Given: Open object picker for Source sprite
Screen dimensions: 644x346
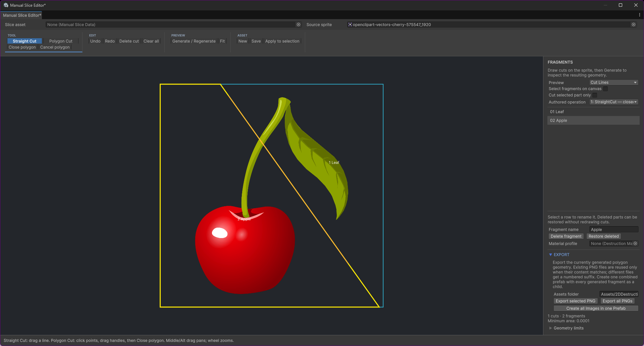Looking at the screenshot, I should pos(634,24).
